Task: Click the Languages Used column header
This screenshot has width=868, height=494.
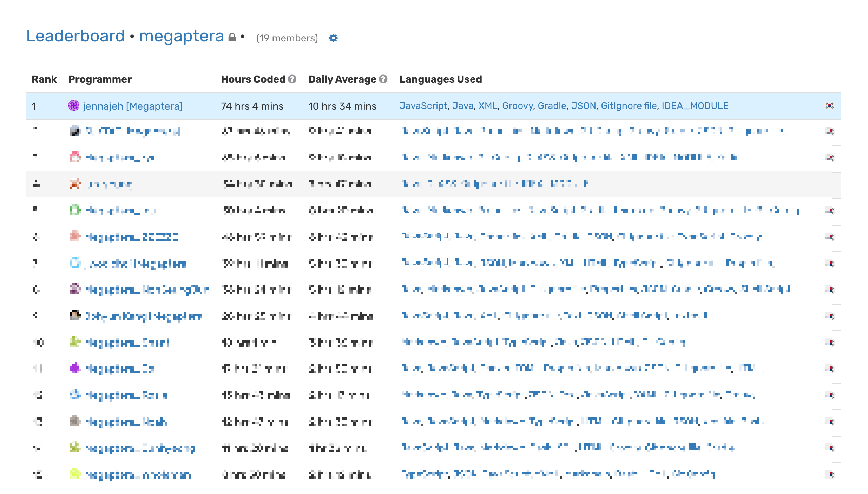Action: (440, 79)
